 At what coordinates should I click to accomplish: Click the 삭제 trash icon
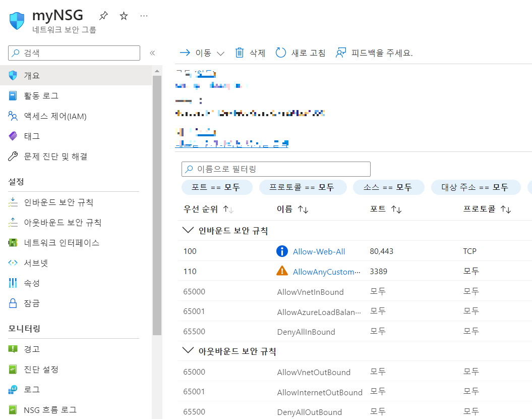tap(240, 53)
